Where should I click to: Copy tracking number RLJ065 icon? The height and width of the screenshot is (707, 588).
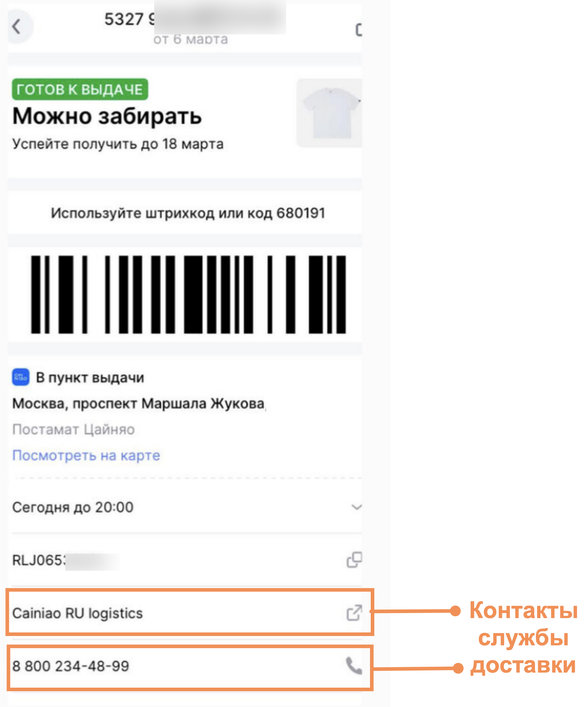[x=354, y=560]
